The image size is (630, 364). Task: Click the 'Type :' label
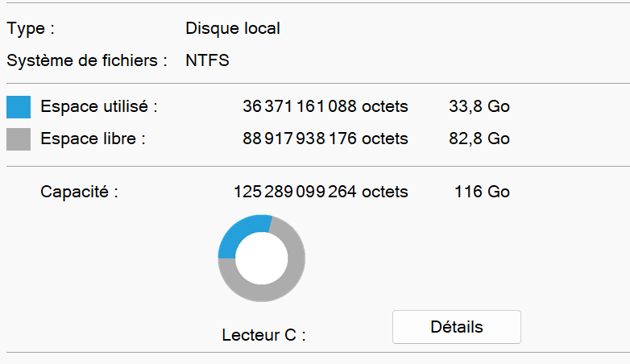[x=31, y=29]
